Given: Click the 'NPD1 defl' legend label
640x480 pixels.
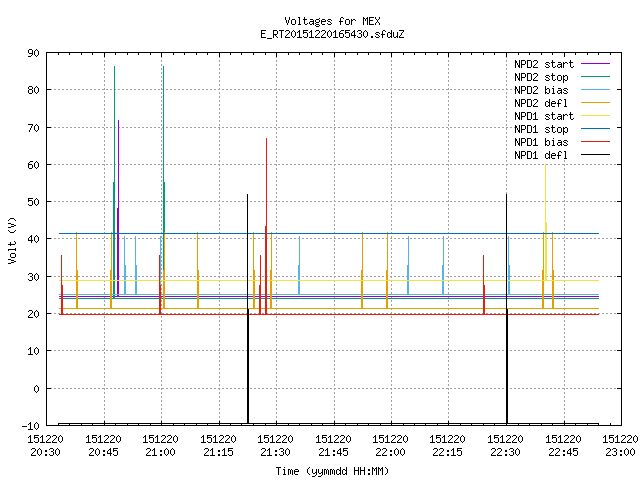Looking at the screenshot, I should [x=541, y=156].
